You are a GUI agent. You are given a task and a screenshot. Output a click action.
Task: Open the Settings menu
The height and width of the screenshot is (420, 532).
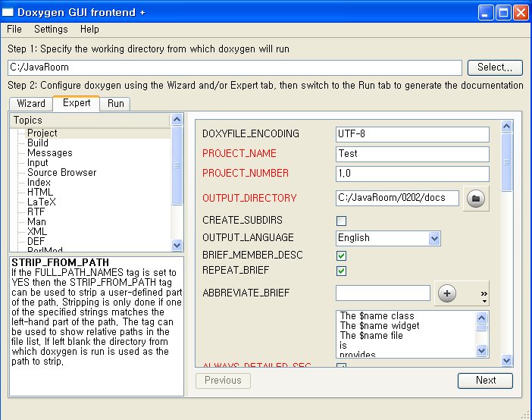tap(51, 30)
